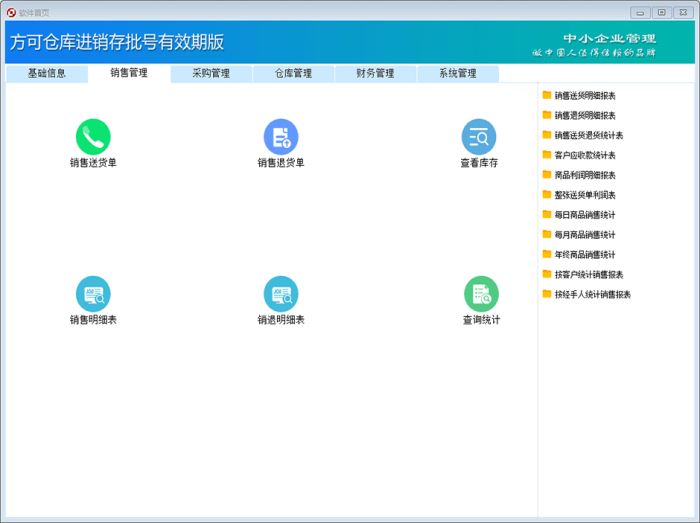Open the 按经手人统计销售报表 report

click(x=587, y=294)
